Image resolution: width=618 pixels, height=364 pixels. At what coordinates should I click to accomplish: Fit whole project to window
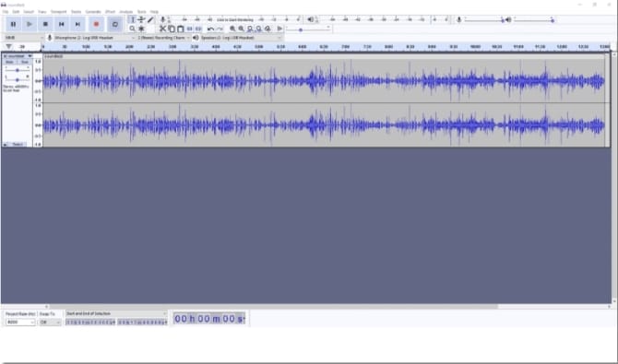[x=258, y=29]
